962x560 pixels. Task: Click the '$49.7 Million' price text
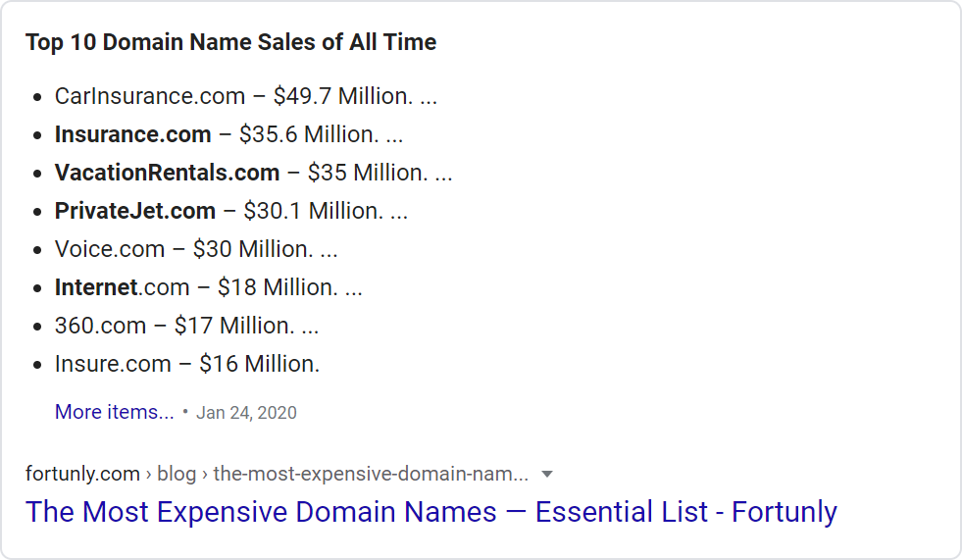[x=343, y=96]
